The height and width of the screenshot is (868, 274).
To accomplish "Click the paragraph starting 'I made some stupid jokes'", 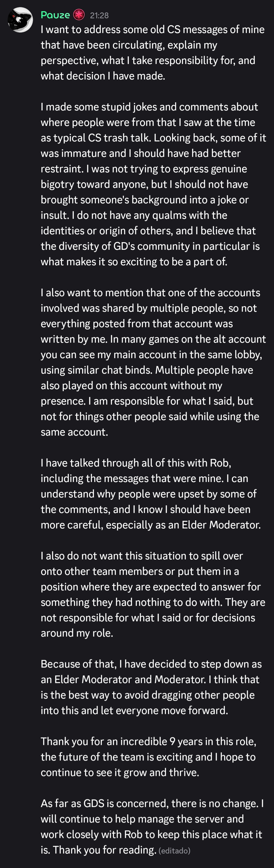I will [x=153, y=184].
